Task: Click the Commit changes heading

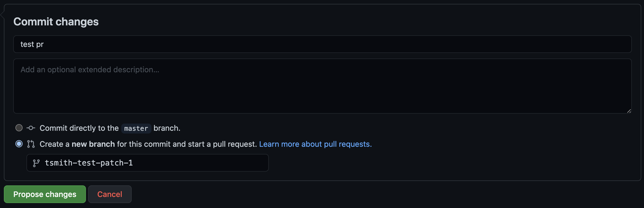Action: [x=56, y=22]
